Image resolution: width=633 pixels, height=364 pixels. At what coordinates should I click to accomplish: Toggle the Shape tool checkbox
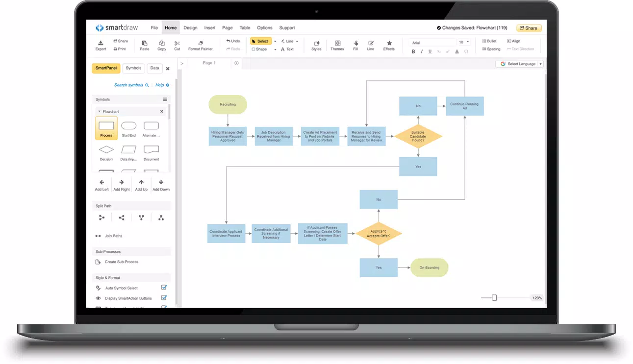click(x=253, y=49)
